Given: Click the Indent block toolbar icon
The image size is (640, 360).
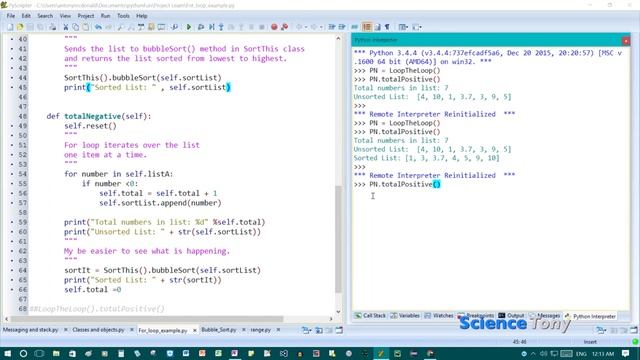Looking at the screenshot, I should [332, 27].
